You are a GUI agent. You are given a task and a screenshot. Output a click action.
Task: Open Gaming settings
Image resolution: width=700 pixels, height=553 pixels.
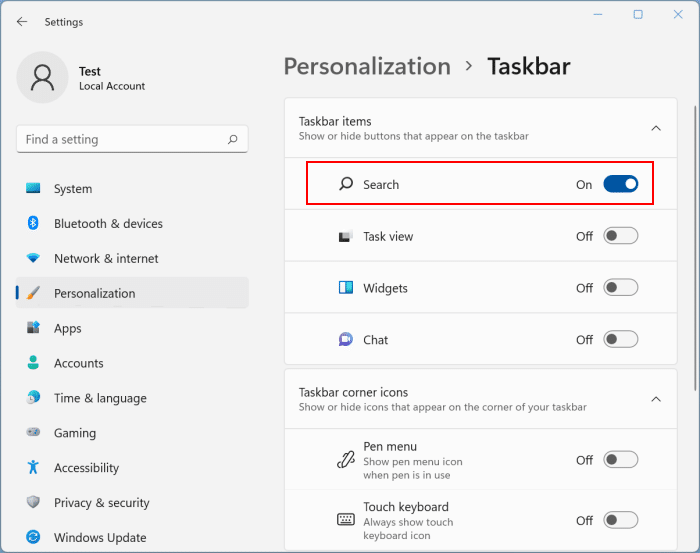132,432
